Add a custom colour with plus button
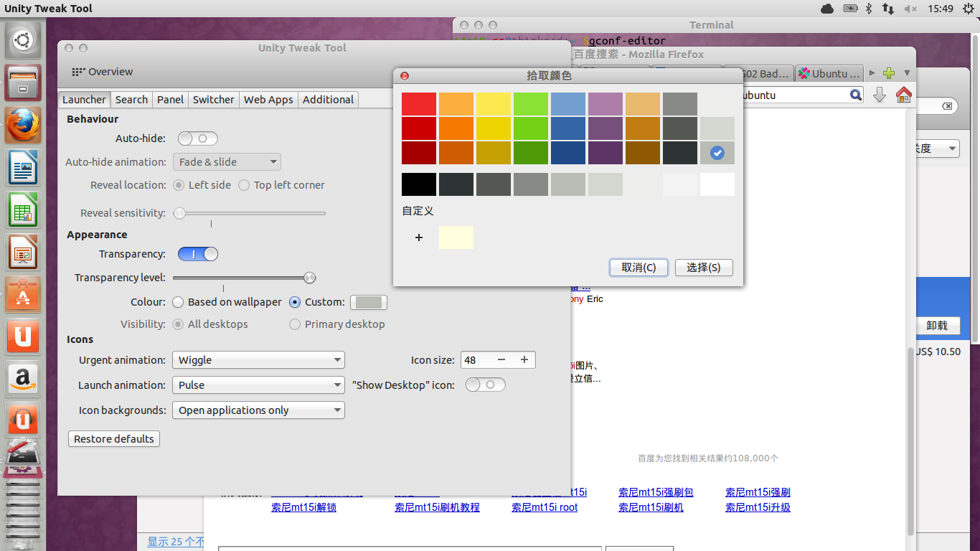 [x=419, y=237]
